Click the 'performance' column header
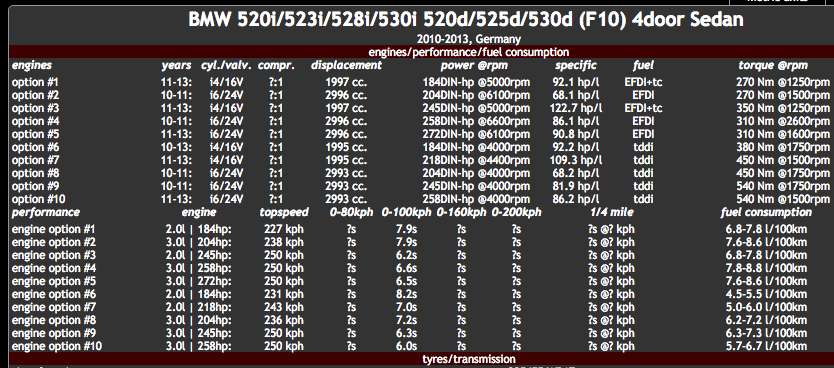This screenshot has width=834, height=368. [46, 212]
